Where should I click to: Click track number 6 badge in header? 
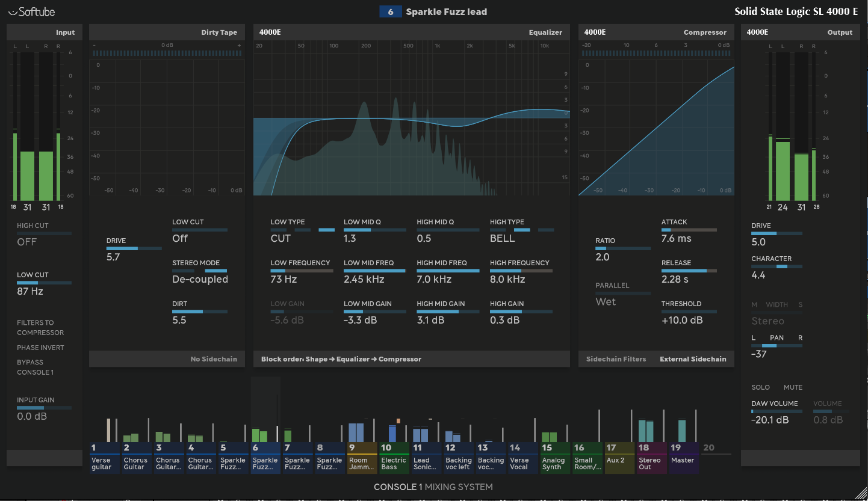391,11
